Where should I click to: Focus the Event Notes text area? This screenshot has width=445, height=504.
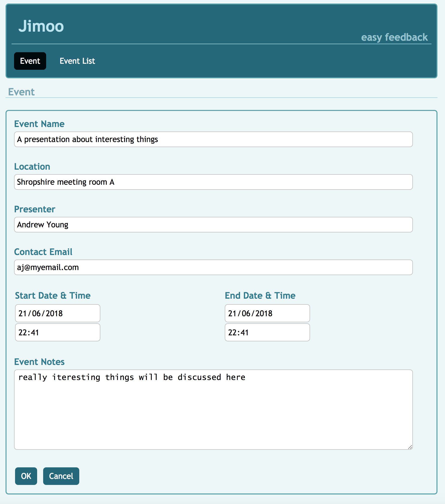click(213, 409)
